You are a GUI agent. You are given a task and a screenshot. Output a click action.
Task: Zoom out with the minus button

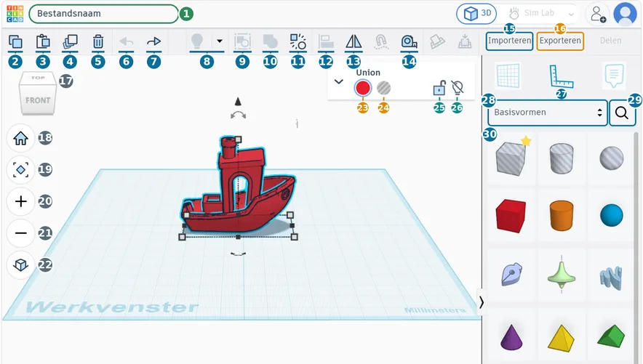[20, 233]
